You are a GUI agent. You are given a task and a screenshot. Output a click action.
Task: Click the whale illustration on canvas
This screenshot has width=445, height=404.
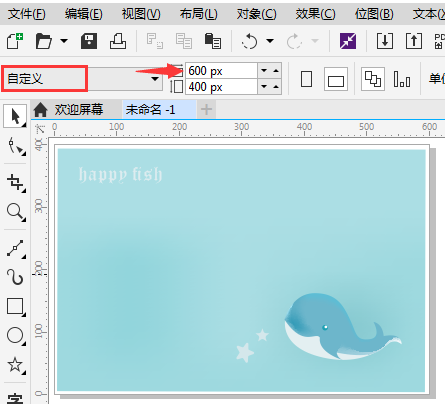pos(343,327)
